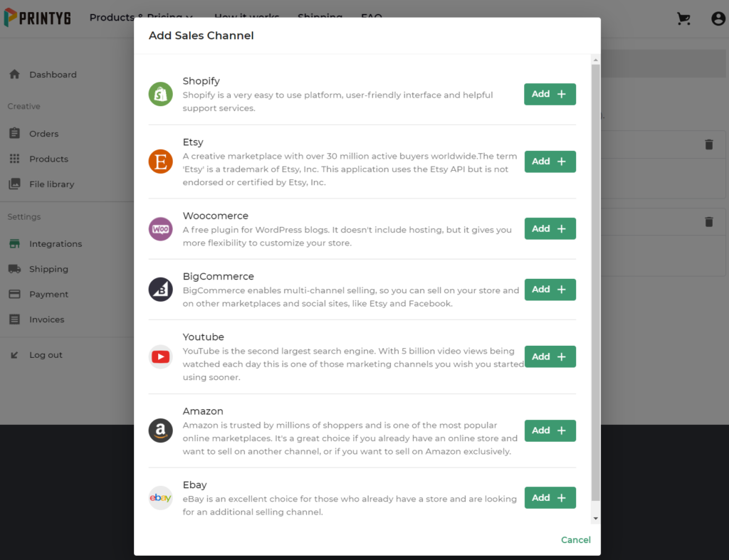Click the BigCommerce channel icon
Screen dimensions: 729x560
tap(160, 289)
